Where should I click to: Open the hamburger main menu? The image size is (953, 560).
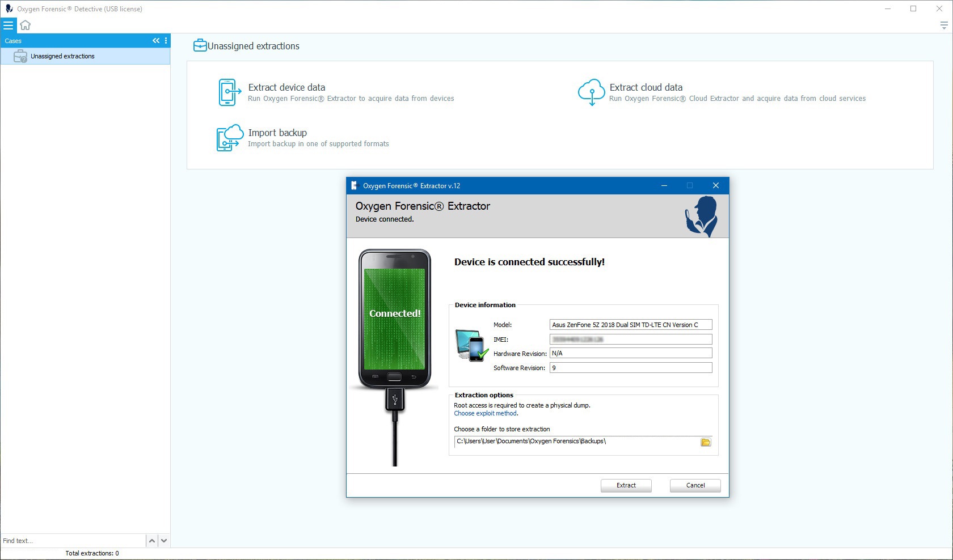tap(8, 25)
